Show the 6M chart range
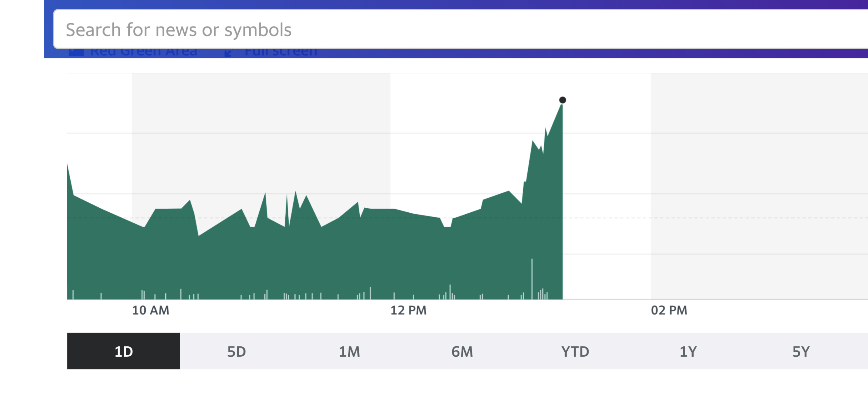 [462, 351]
